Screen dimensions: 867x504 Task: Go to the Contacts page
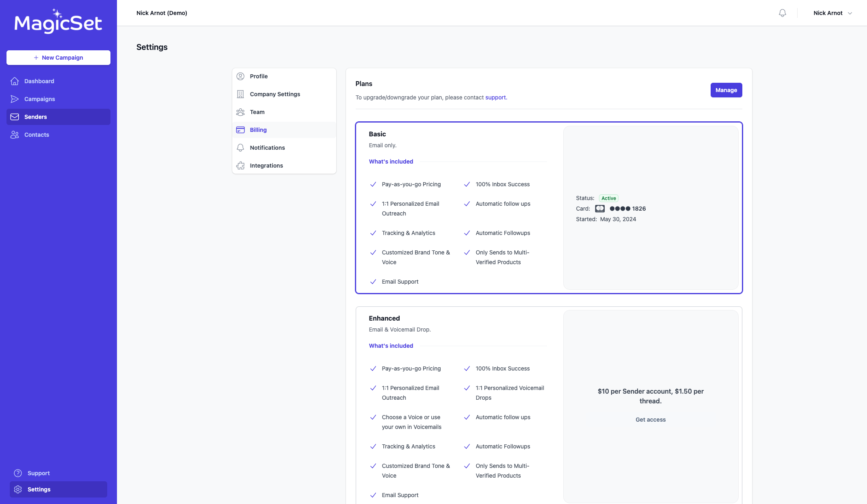[58, 135]
